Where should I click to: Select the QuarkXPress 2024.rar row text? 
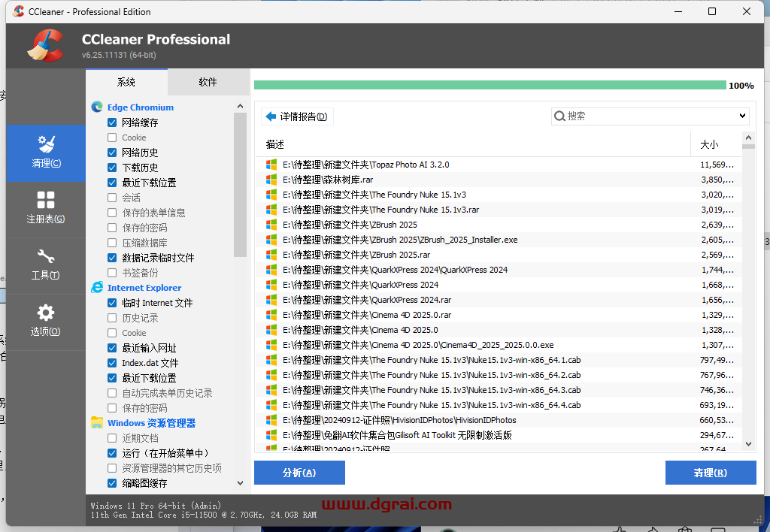[x=367, y=300]
